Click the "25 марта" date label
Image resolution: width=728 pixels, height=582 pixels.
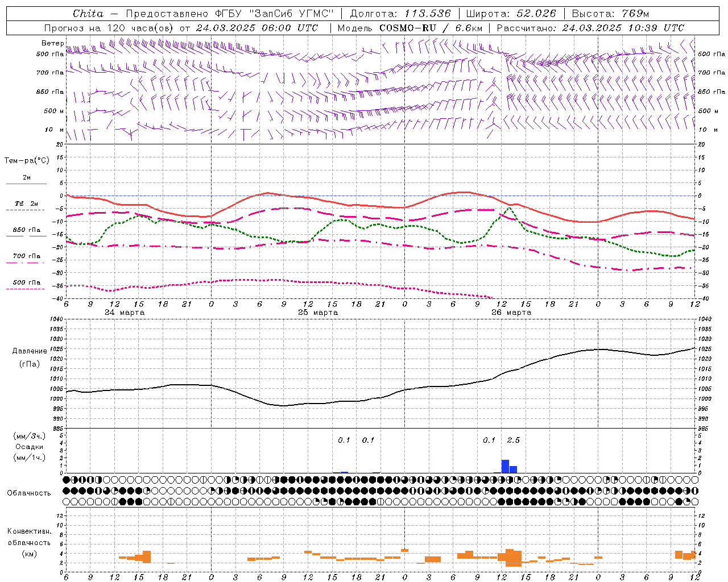pyautogui.click(x=318, y=313)
